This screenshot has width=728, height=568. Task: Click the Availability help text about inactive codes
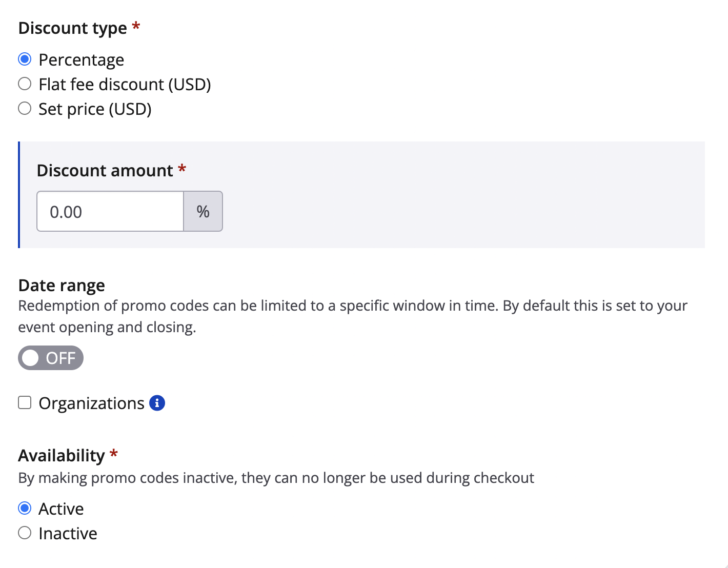276,478
